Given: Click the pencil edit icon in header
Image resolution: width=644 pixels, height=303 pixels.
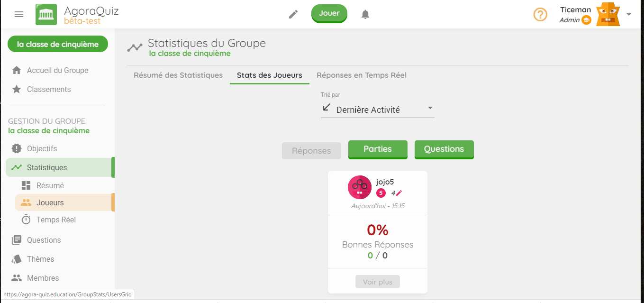Looking at the screenshot, I should point(293,14).
